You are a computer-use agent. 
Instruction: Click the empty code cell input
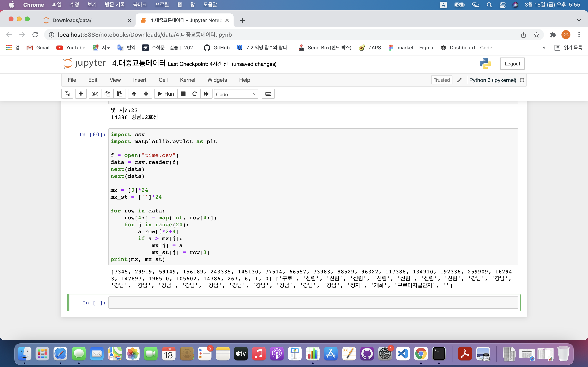[313, 303]
